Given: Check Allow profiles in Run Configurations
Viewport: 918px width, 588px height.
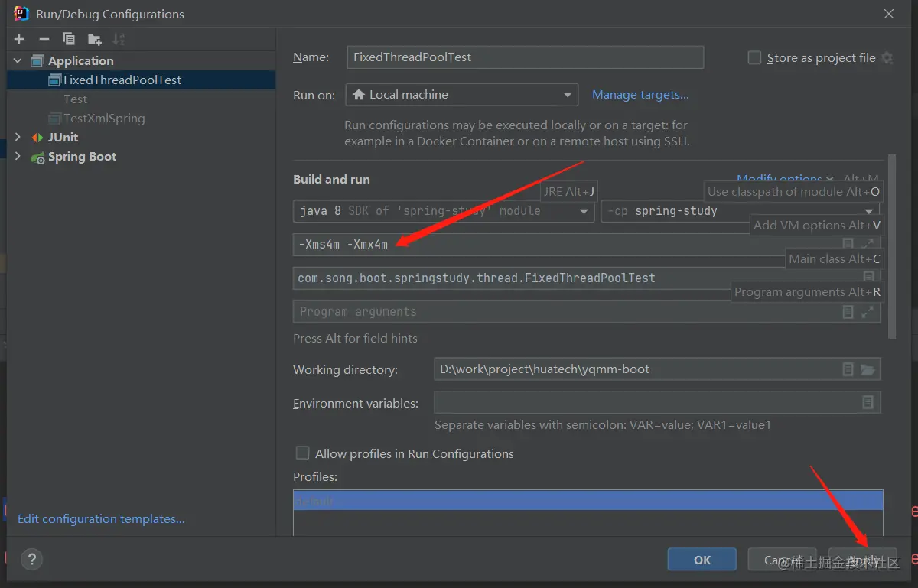Looking at the screenshot, I should (303, 453).
